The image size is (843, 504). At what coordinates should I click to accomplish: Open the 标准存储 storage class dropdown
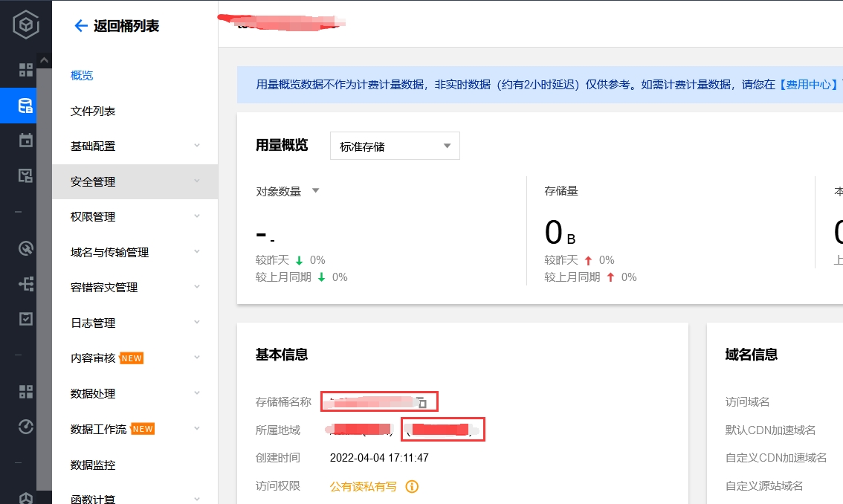tap(395, 146)
